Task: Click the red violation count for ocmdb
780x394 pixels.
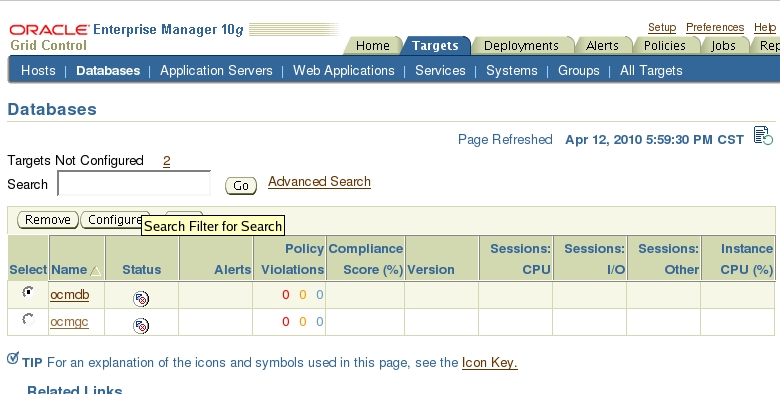Action: click(286, 295)
